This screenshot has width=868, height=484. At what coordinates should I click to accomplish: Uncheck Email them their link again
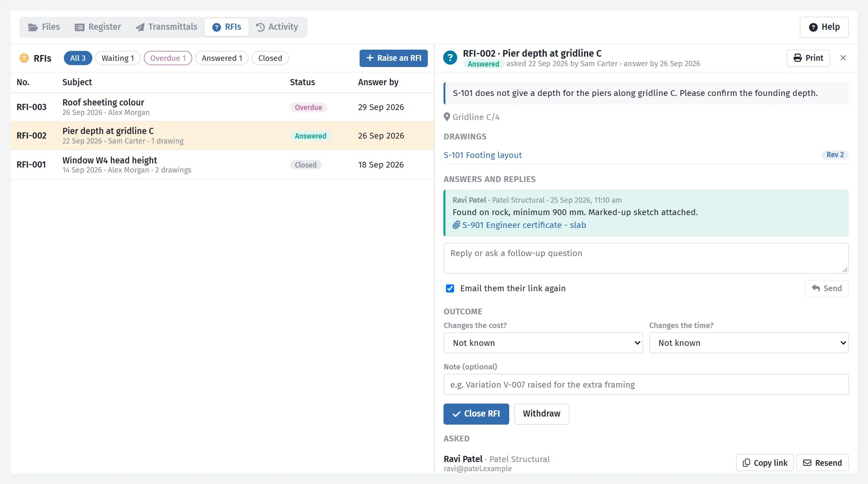pyautogui.click(x=450, y=288)
